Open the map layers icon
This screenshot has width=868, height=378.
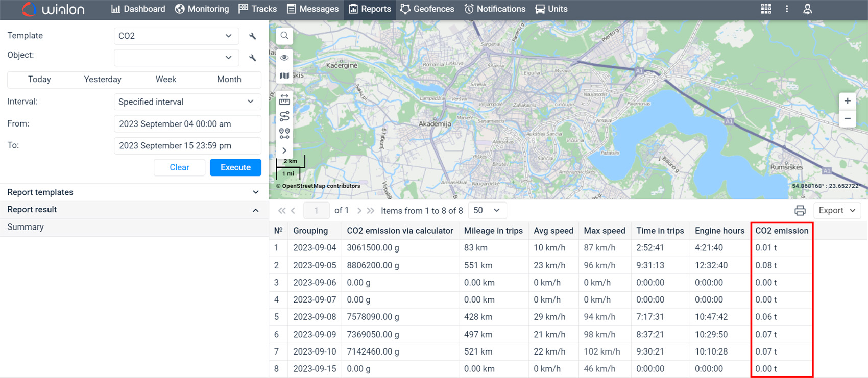(x=284, y=76)
